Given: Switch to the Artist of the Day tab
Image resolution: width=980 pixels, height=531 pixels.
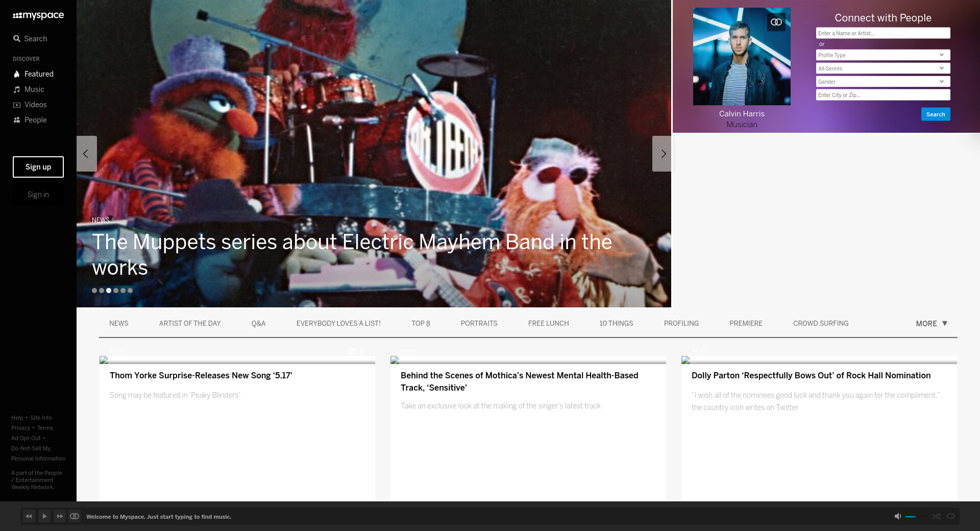Looking at the screenshot, I should click(190, 323).
